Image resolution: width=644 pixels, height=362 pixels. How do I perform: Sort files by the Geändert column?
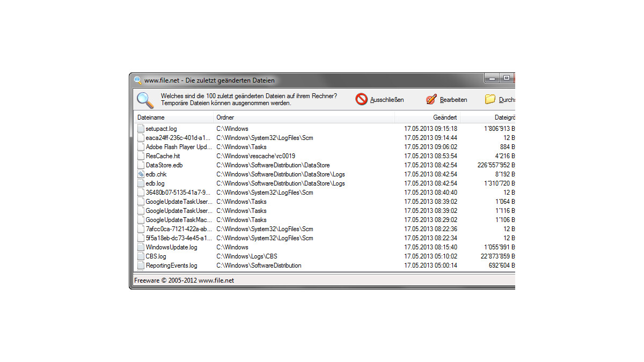pos(445,117)
